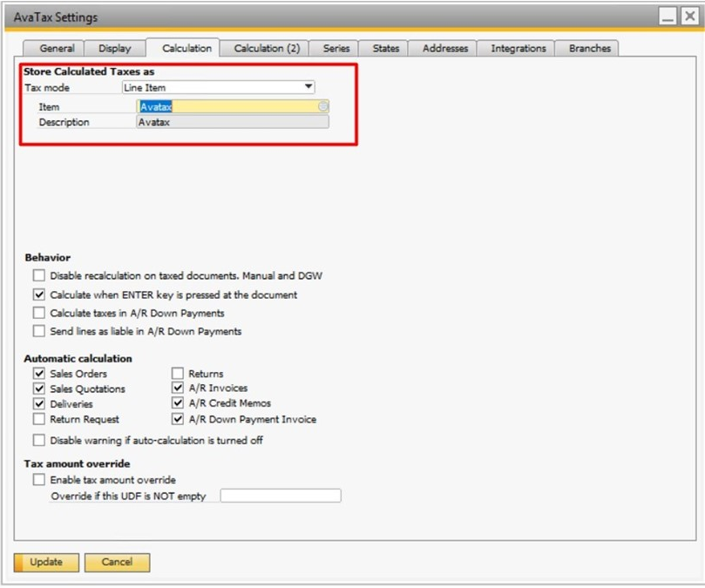Open the Item field choose-from-list icon

[323, 106]
